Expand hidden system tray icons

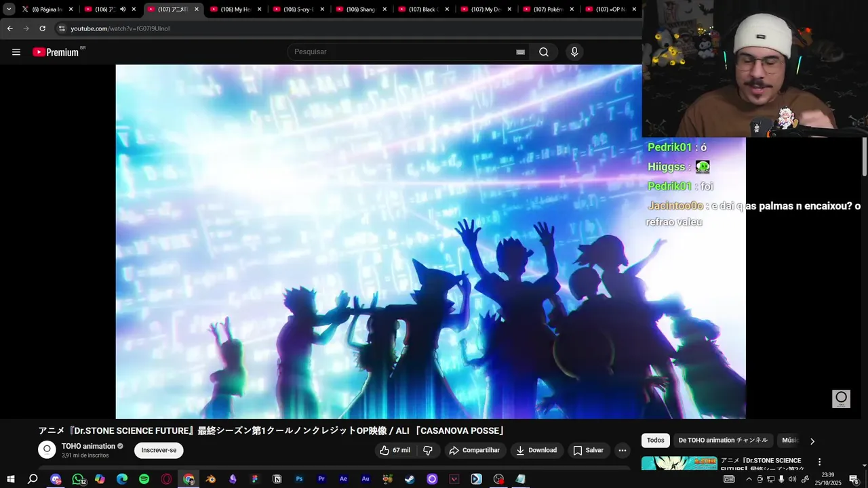point(749,479)
